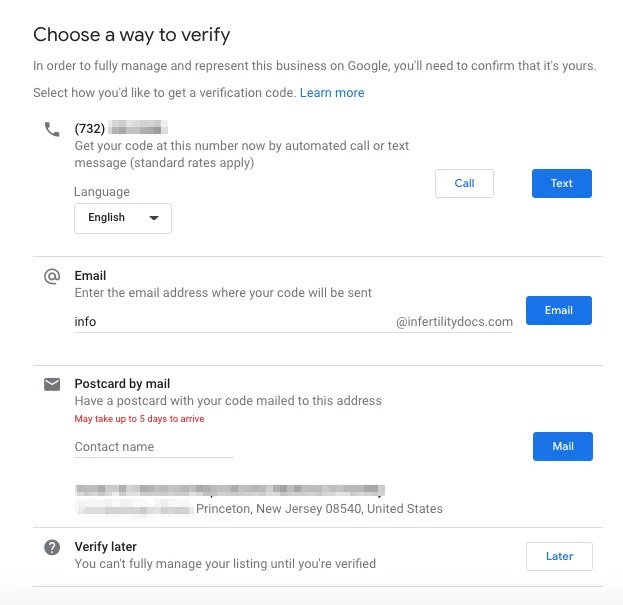The height and width of the screenshot is (605, 623).
Task: Click the Contact name input field
Action: pos(154,447)
